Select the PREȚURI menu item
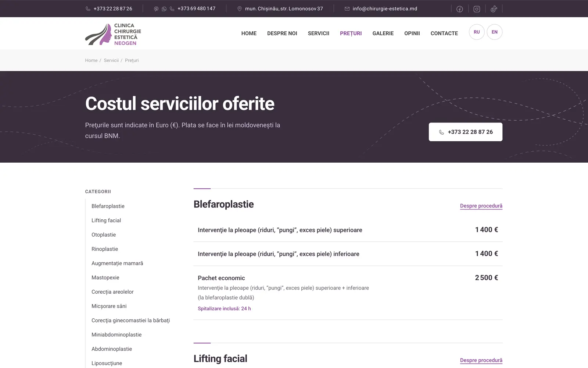The width and height of the screenshot is (588, 368). click(x=351, y=33)
